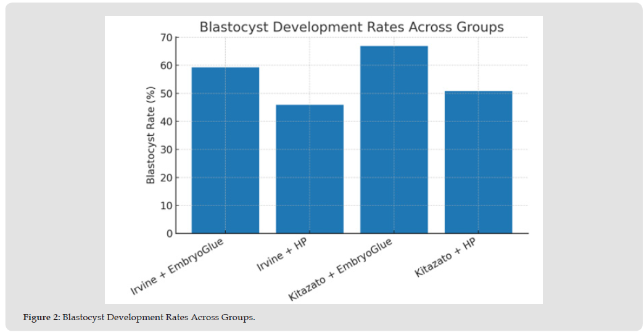Select the 'Kitazato + HP' x-axis label
The width and height of the screenshot is (644, 335).
point(448,257)
